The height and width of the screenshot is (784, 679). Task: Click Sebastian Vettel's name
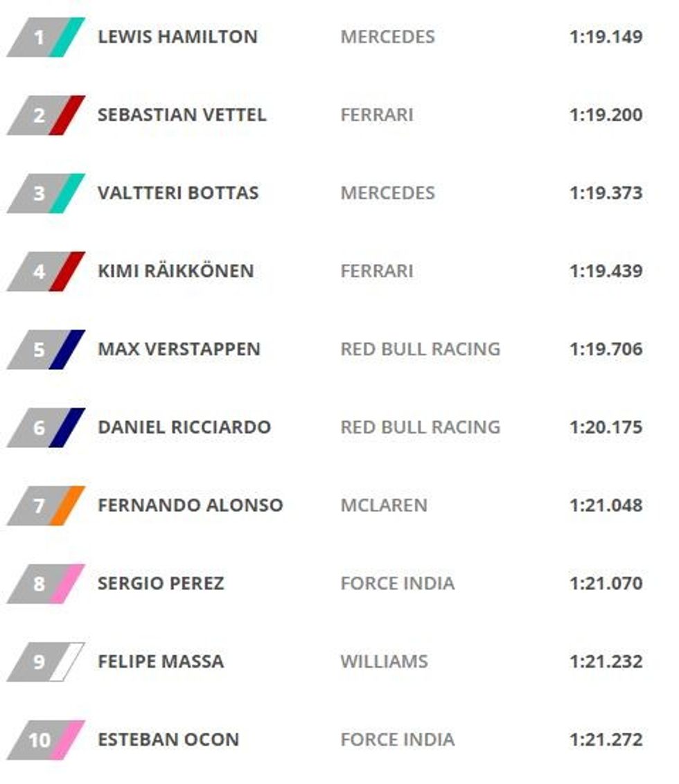click(x=182, y=115)
